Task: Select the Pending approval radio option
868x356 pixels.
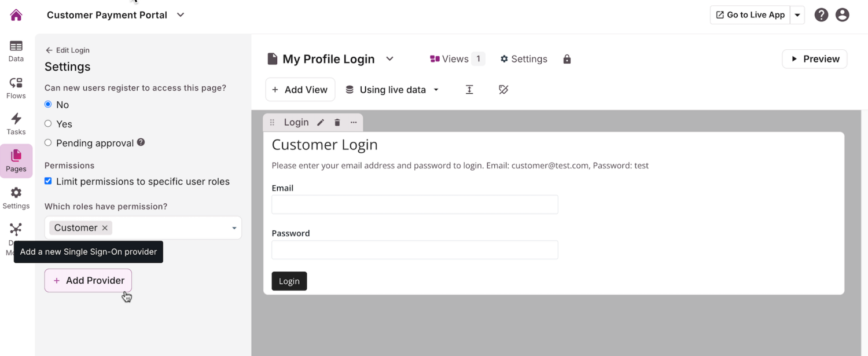Action: [48, 143]
